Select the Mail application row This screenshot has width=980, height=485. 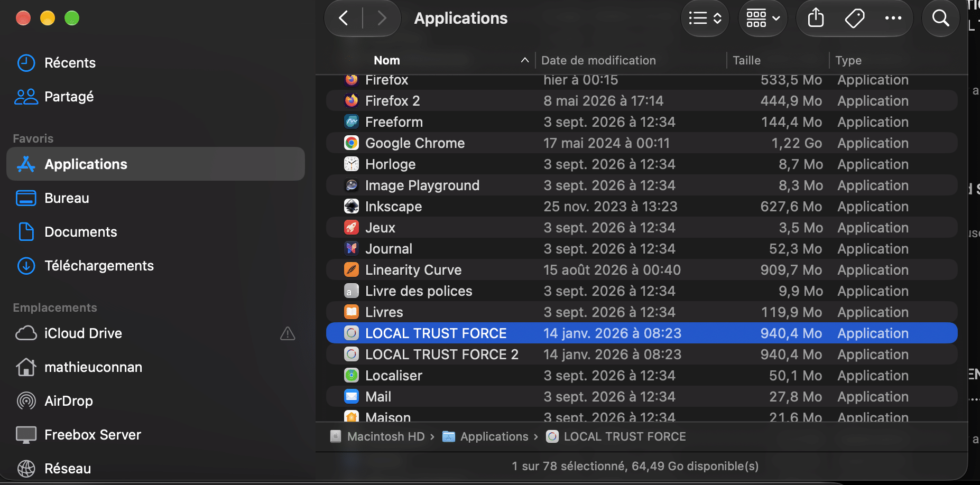pos(642,397)
